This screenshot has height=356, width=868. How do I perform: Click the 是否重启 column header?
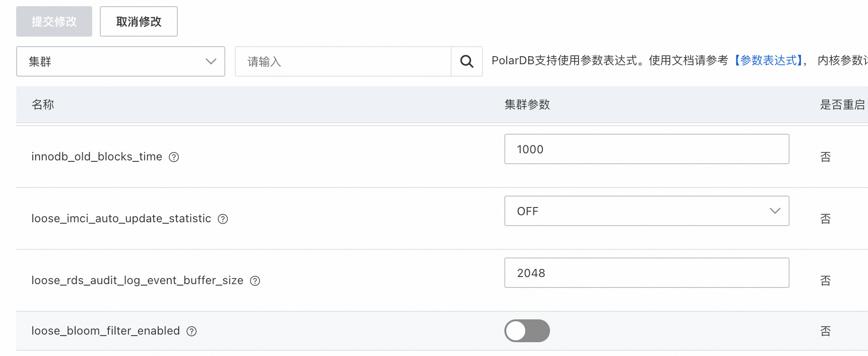pos(842,105)
